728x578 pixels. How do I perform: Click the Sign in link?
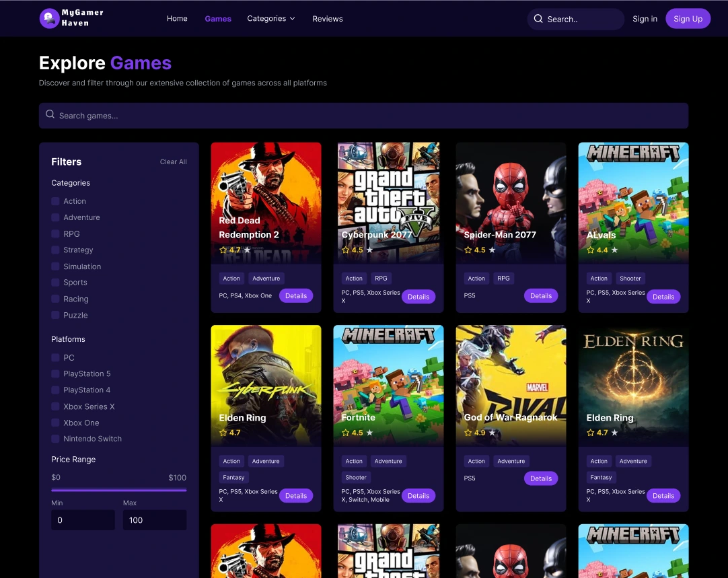(645, 19)
